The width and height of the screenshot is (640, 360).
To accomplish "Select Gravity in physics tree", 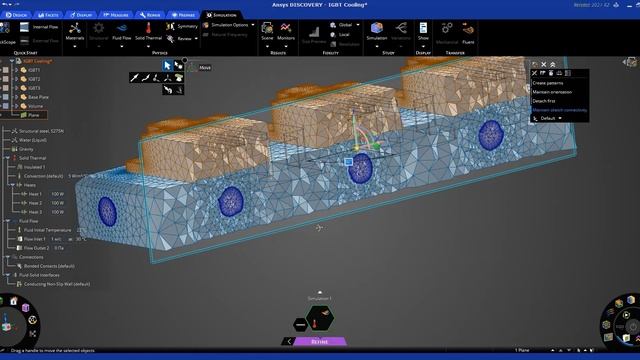I will (26, 149).
